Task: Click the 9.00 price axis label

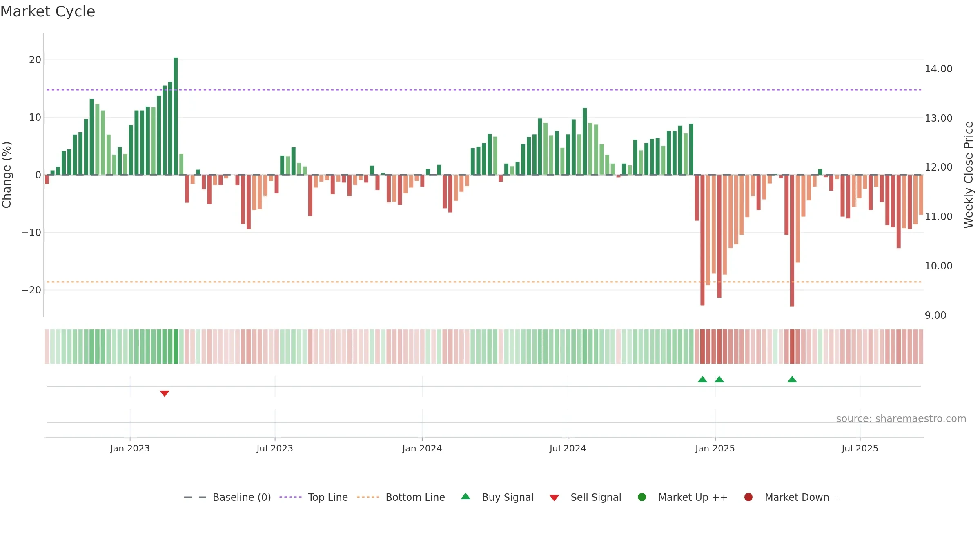Action: tap(935, 315)
